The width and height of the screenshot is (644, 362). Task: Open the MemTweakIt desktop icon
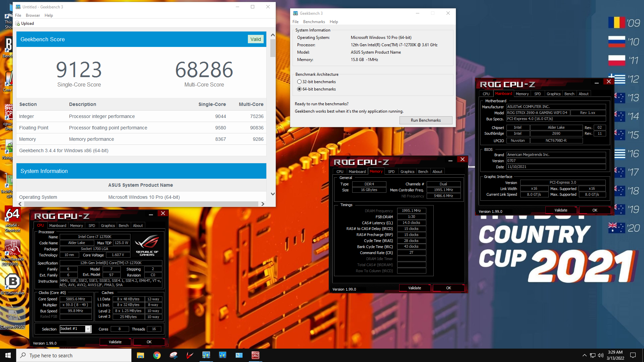coord(12,253)
